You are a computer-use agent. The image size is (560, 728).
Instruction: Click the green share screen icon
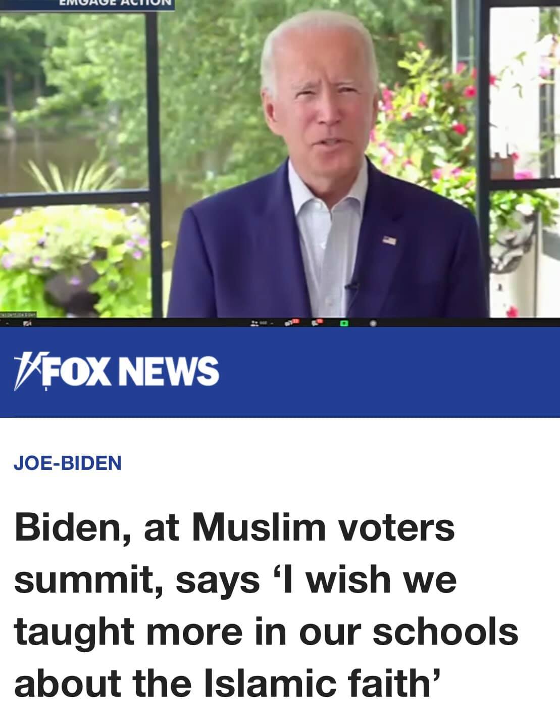click(343, 323)
